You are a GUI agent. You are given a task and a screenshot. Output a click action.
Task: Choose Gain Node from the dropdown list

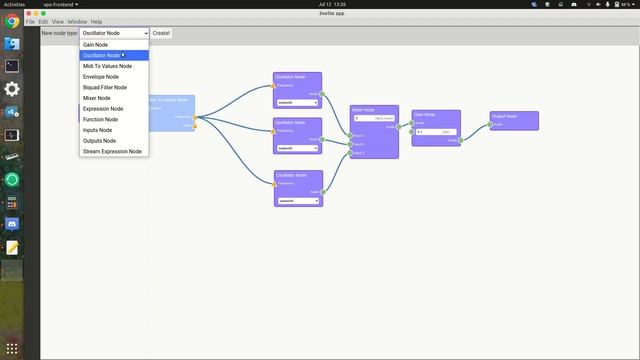(114, 45)
